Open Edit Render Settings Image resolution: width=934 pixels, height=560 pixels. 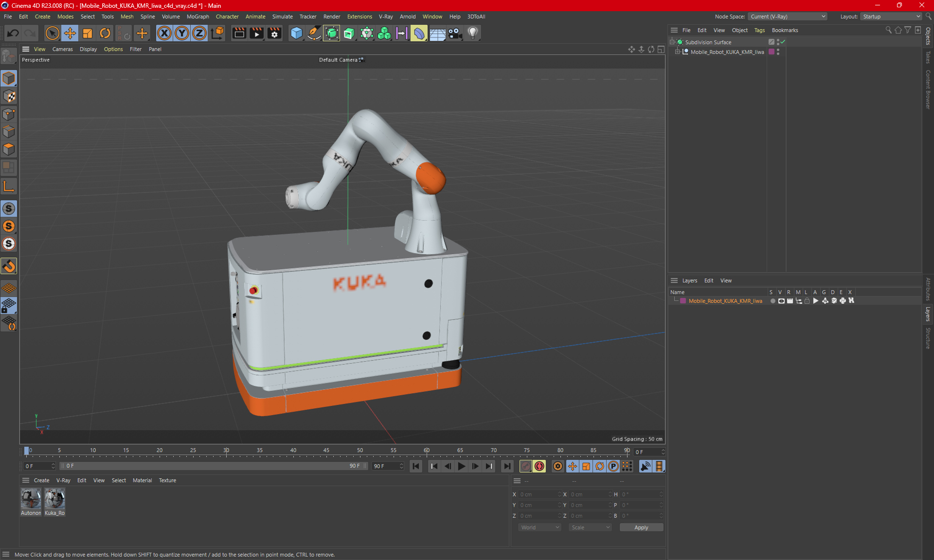274,33
